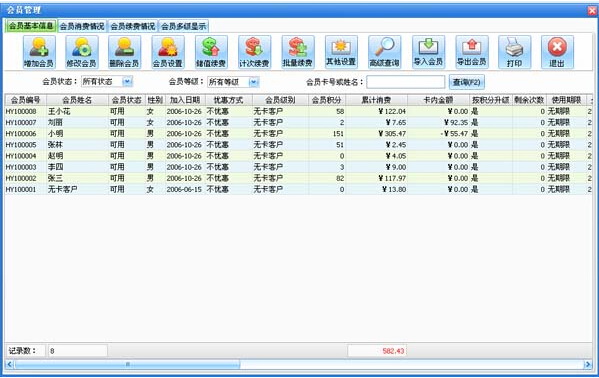The height and width of the screenshot is (378, 599).
Task: Open the 批量续费 batch renewal tool
Action: point(298,52)
